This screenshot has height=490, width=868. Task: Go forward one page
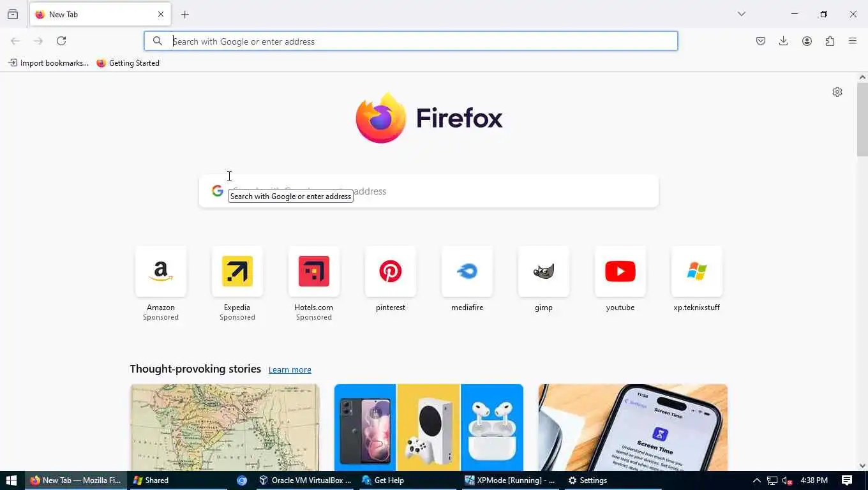pos(38,41)
